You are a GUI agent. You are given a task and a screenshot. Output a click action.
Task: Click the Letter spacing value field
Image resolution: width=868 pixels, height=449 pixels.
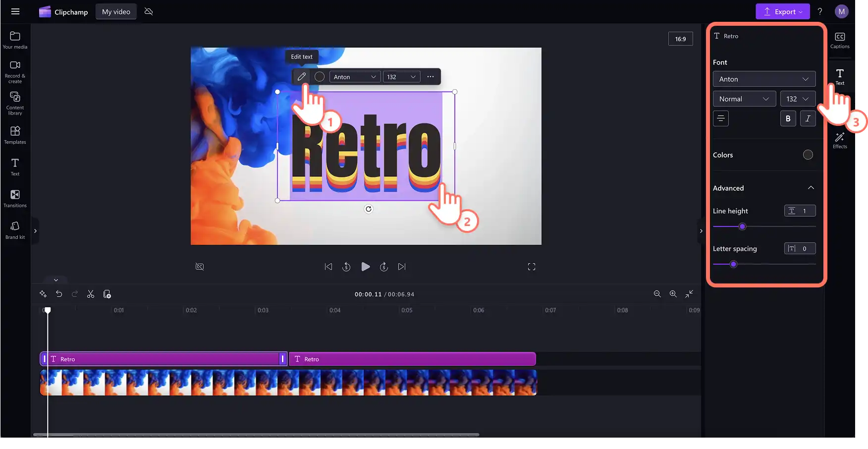800,248
